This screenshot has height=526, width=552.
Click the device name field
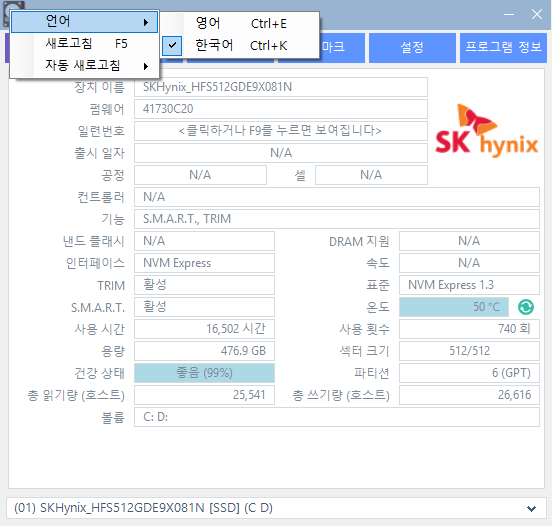pyautogui.click(x=281, y=87)
